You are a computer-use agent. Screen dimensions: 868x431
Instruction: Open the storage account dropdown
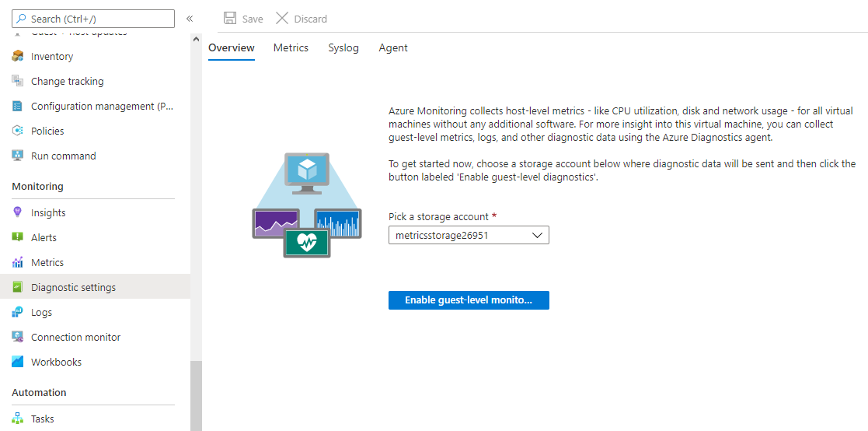pos(469,235)
